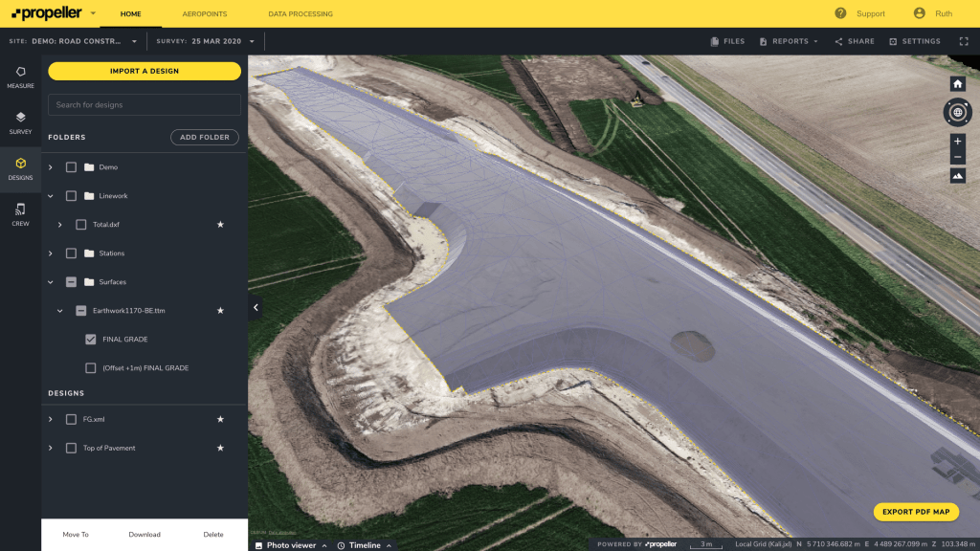980x551 pixels.
Task: Zoom out on the map
Action: 958,157
